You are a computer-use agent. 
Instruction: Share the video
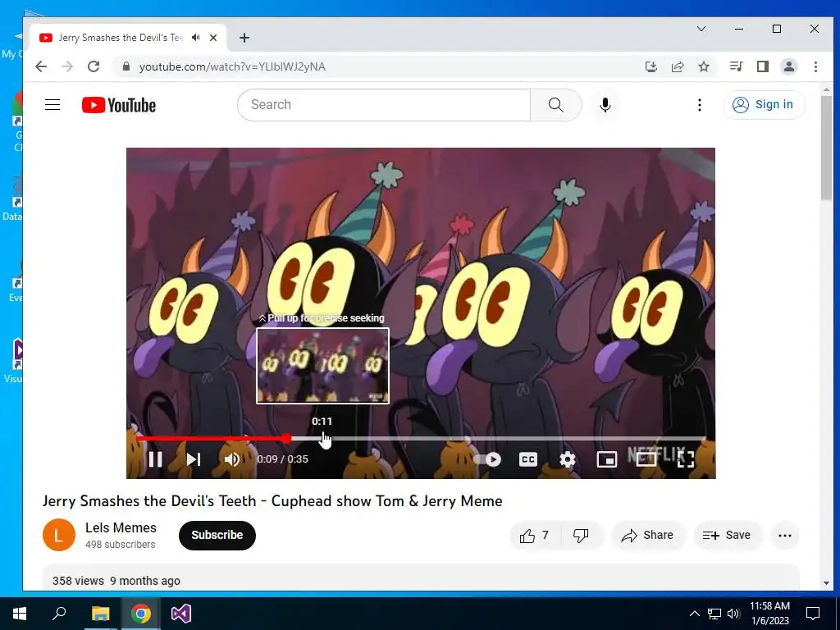pos(648,535)
